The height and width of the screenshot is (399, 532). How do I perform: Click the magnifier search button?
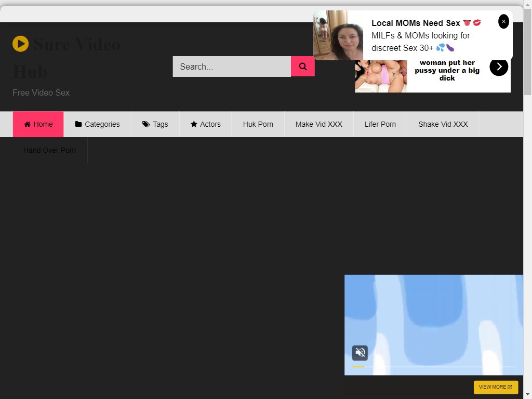click(x=303, y=66)
